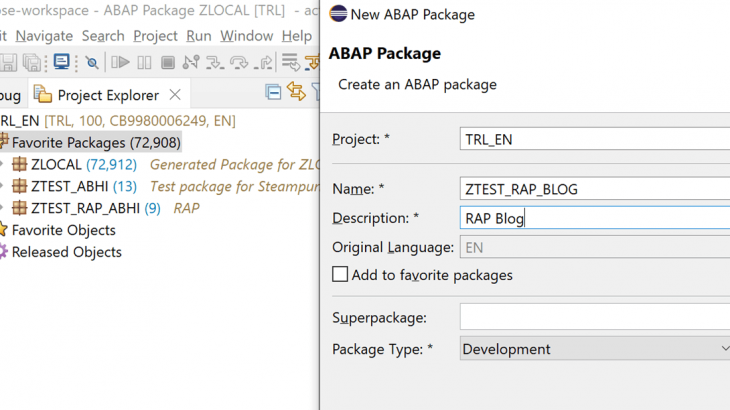Viewport: 730px width, 410px height.
Task: Click Collapse All icon in Project Explorer
Action: [273, 93]
